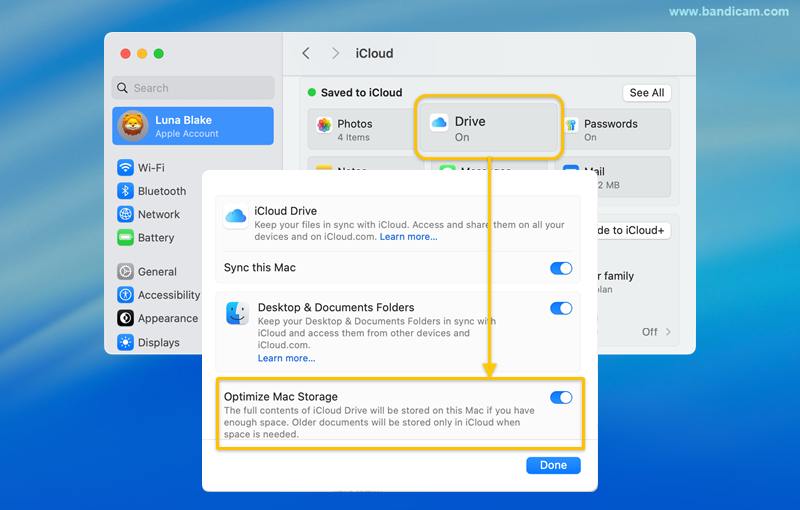Open Battery settings in sidebar
This screenshot has width=800, height=510.
pyautogui.click(x=155, y=238)
